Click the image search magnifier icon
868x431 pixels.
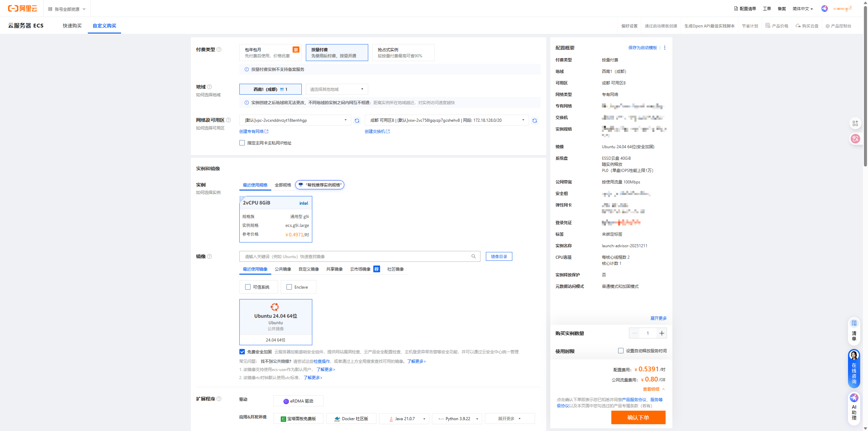click(x=474, y=256)
